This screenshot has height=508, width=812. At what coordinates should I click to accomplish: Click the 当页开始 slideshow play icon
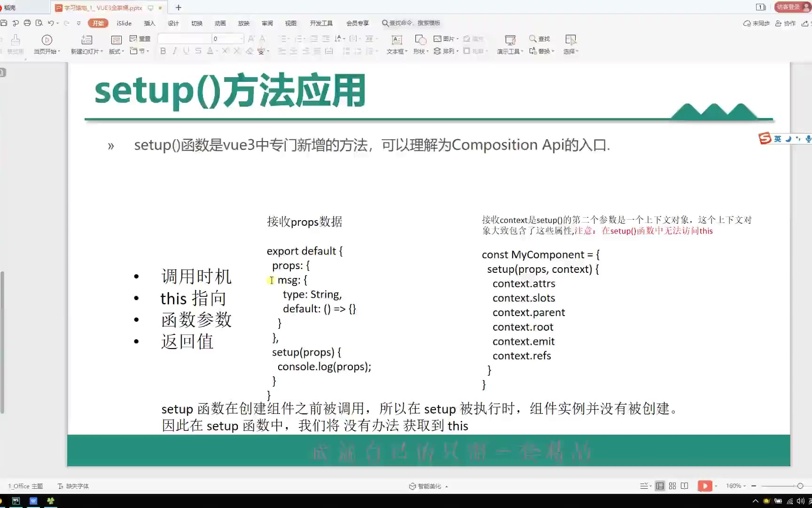(x=47, y=40)
